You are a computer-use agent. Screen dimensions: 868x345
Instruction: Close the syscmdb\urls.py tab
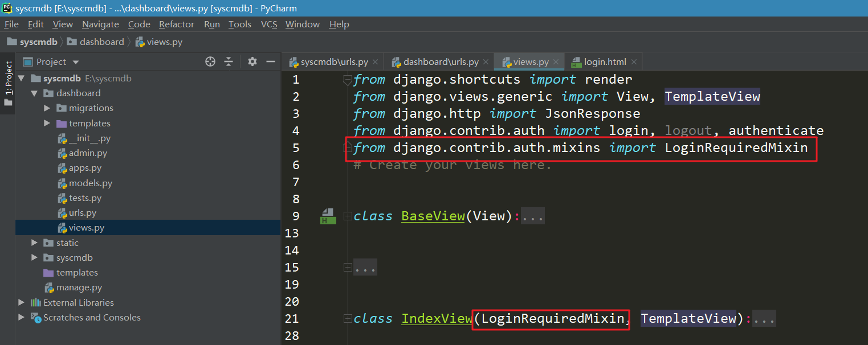pyautogui.click(x=375, y=62)
